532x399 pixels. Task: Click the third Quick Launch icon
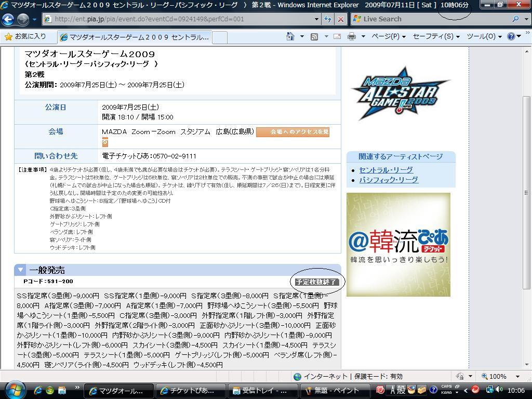pyautogui.click(x=62, y=390)
